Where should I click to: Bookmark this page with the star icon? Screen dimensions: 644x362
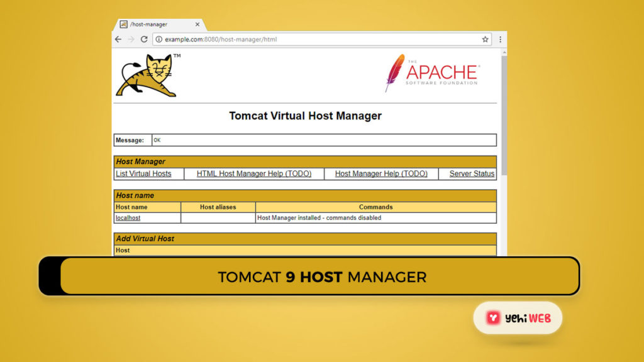click(x=485, y=39)
